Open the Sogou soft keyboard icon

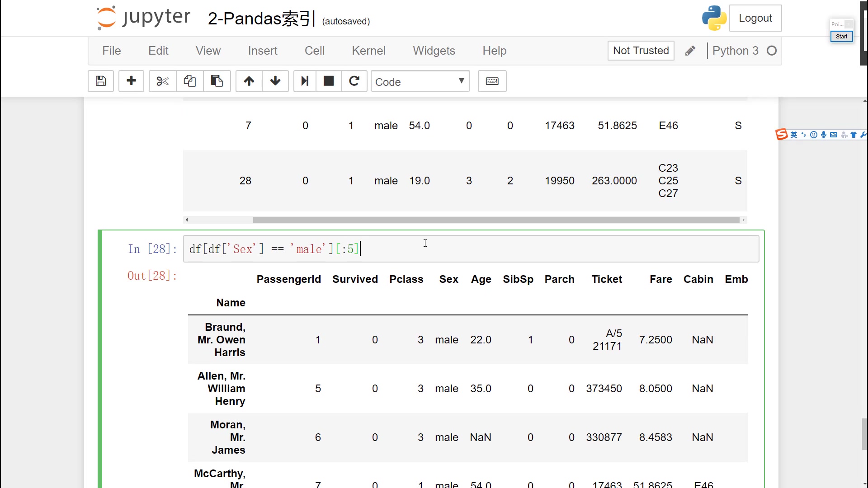coord(834,135)
